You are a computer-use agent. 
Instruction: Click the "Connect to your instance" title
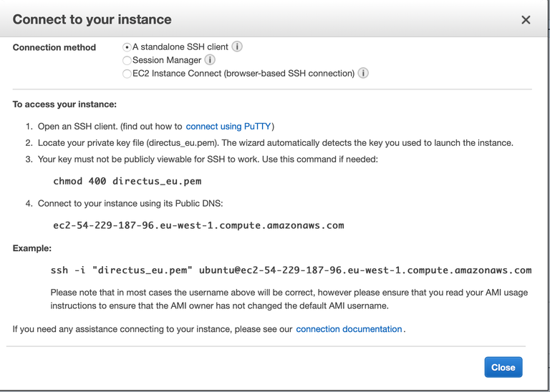(92, 19)
